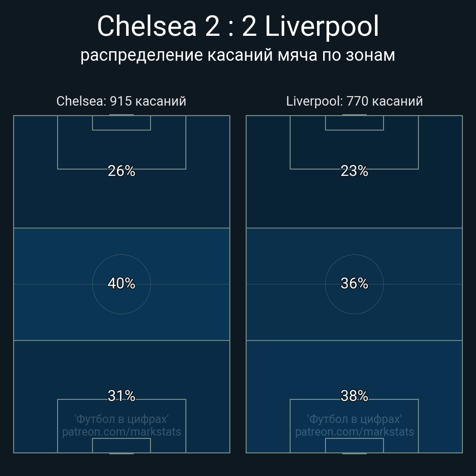Select Chelsea's 26% attacking third value
The height and width of the screenshot is (476, 476).
[121, 171]
